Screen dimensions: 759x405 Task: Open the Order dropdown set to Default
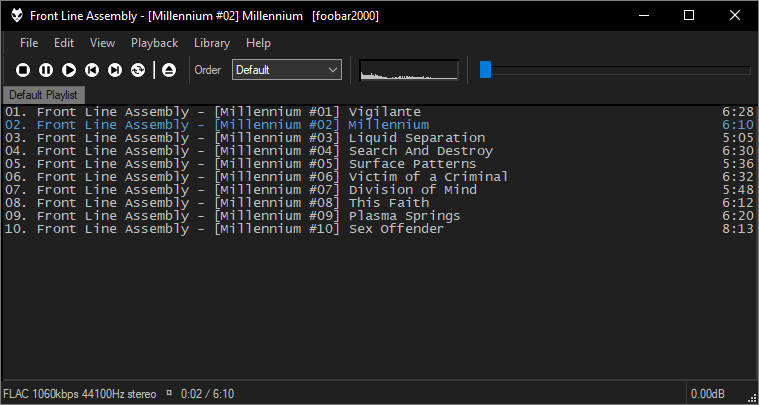[x=287, y=70]
